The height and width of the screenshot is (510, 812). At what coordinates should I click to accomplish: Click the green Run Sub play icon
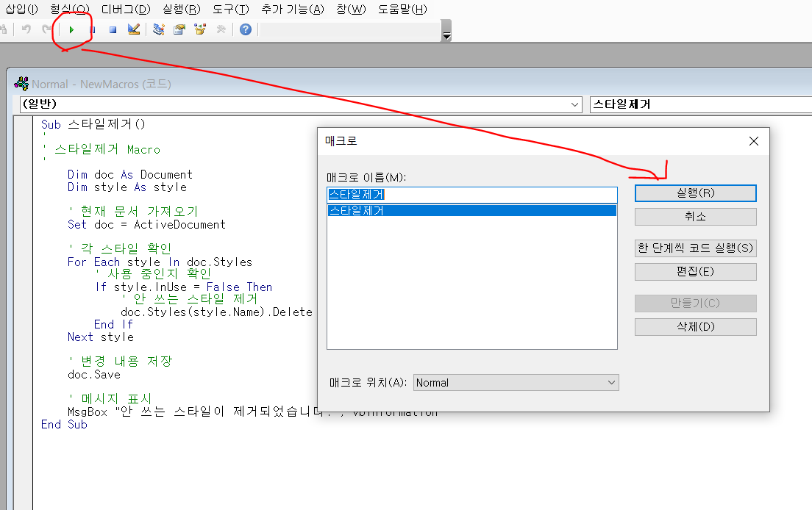(71, 30)
